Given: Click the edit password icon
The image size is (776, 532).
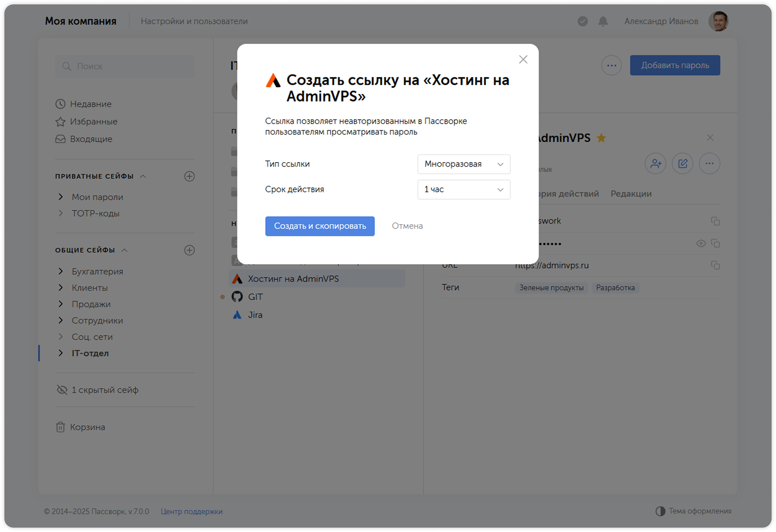Looking at the screenshot, I should (x=682, y=163).
